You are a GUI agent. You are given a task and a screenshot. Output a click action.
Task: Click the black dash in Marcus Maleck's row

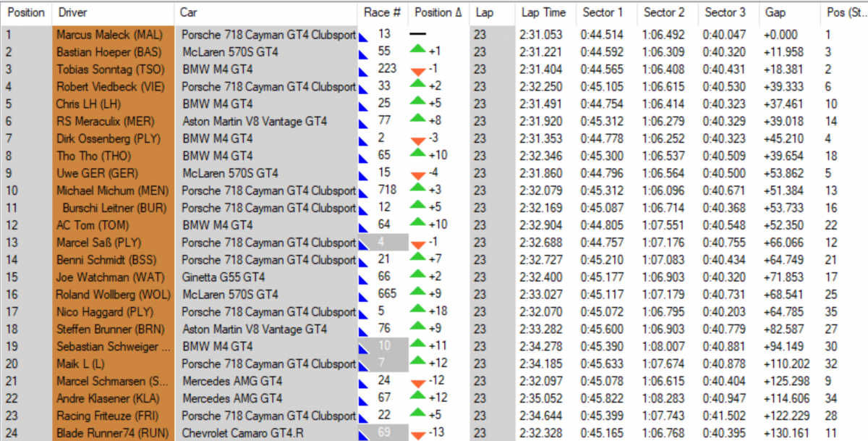[x=417, y=34]
